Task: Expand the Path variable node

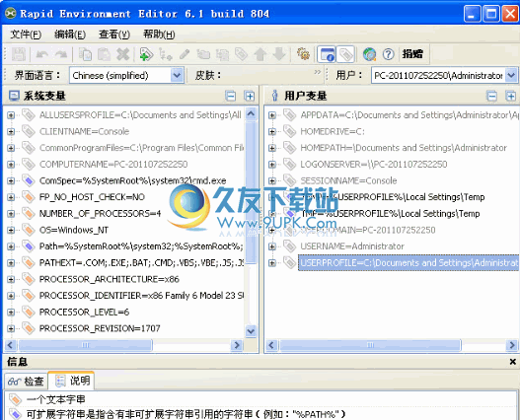Action: click(11, 246)
